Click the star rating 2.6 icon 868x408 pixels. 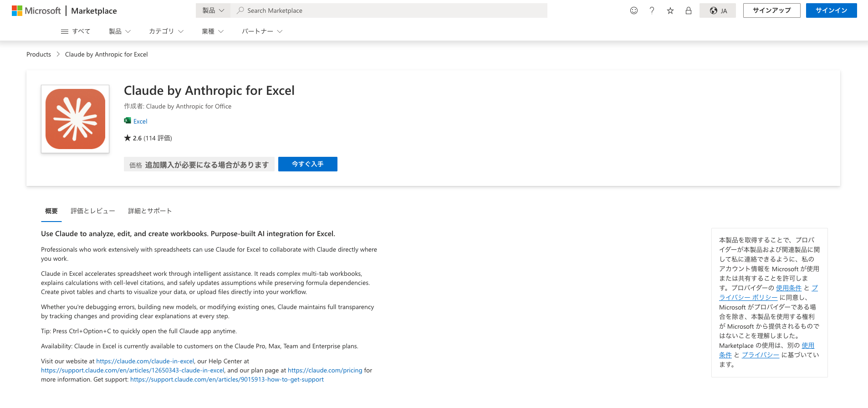pos(128,138)
